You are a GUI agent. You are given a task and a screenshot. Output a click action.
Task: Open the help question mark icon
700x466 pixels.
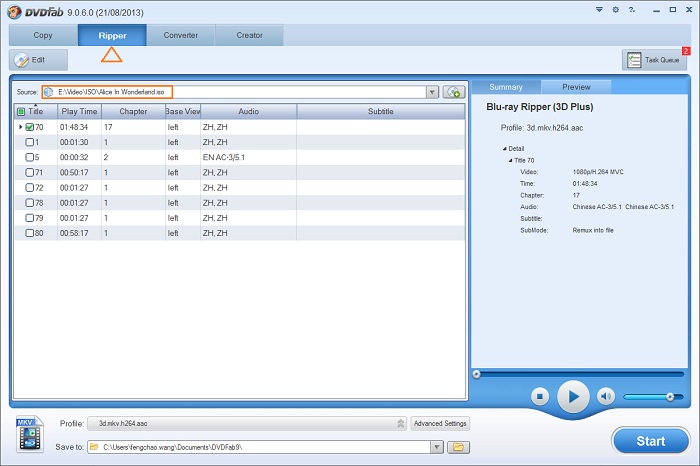click(632, 9)
